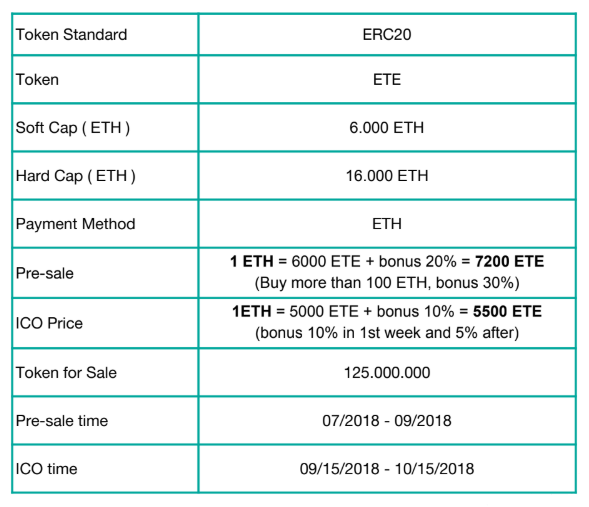
Task: Select the ETE token value
Action: click(387, 80)
